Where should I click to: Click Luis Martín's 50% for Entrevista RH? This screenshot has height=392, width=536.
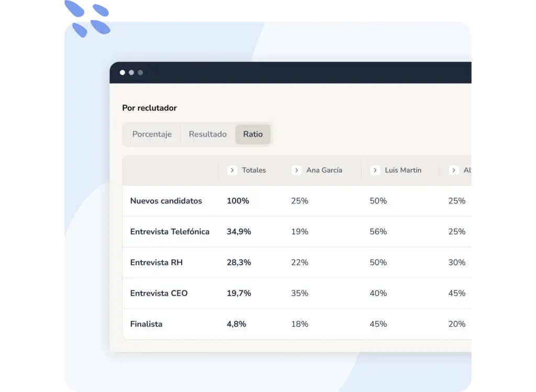coord(378,263)
